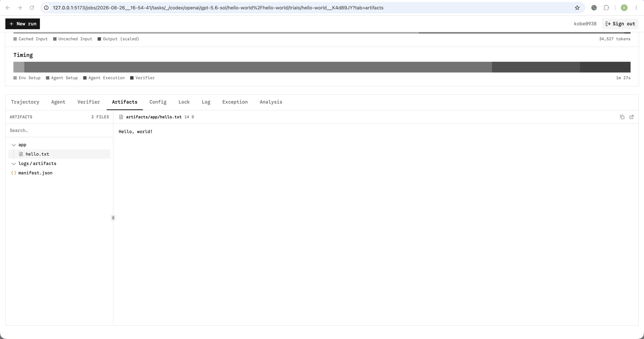Open the Lock tab
The height and width of the screenshot is (339, 644).
(184, 102)
